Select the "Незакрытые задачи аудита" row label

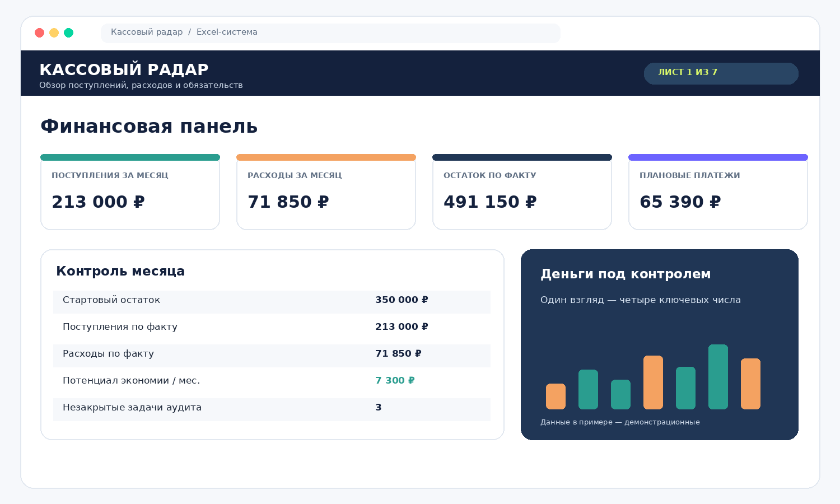click(x=132, y=408)
